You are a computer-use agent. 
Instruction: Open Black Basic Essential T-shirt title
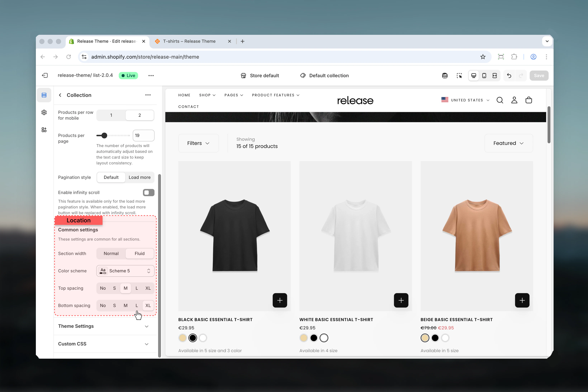coord(215,320)
